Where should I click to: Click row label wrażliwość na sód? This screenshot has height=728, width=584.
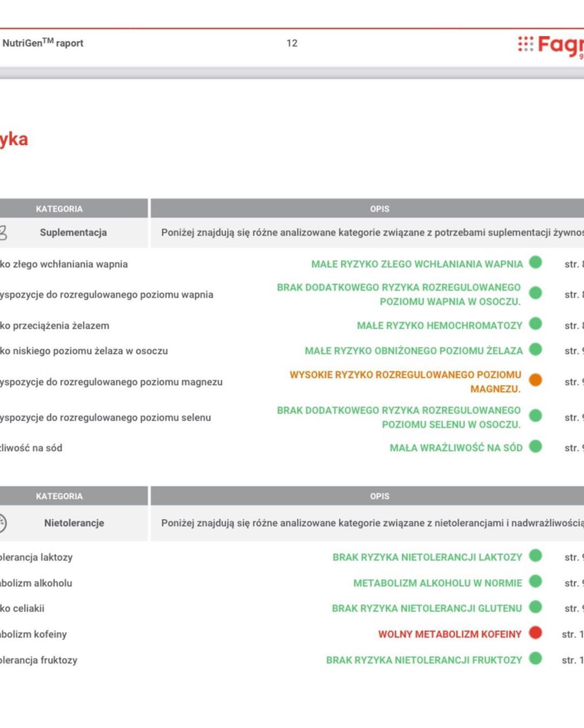click(31, 448)
